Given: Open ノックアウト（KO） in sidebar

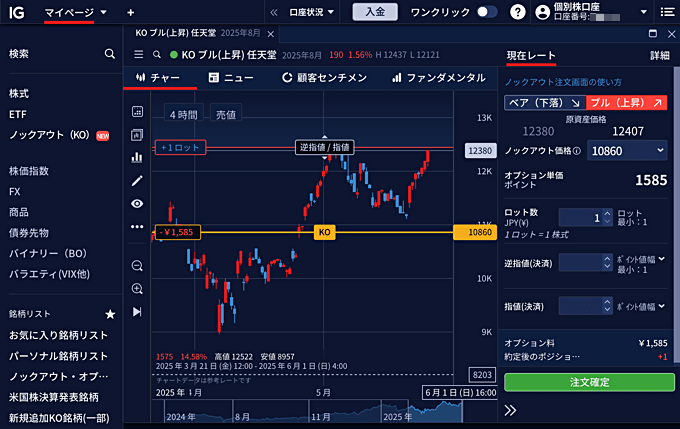Looking at the screenshot, I should [x=49, y=135].
